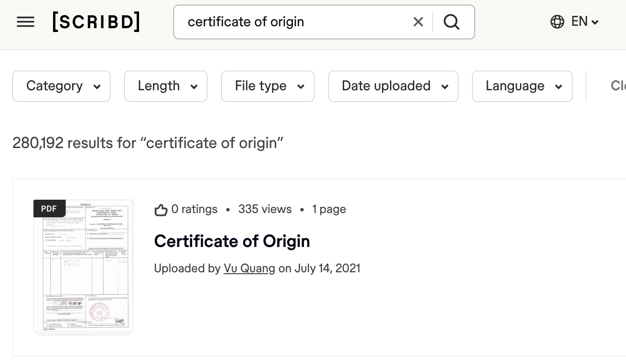Clear the search field text
Screen dimensions: 626x364
point(418,22)
